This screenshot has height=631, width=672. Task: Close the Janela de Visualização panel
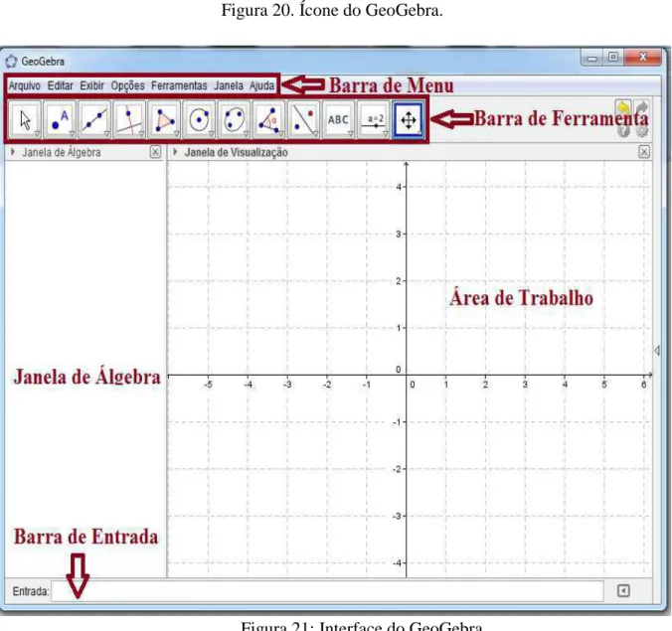(644, 152)
